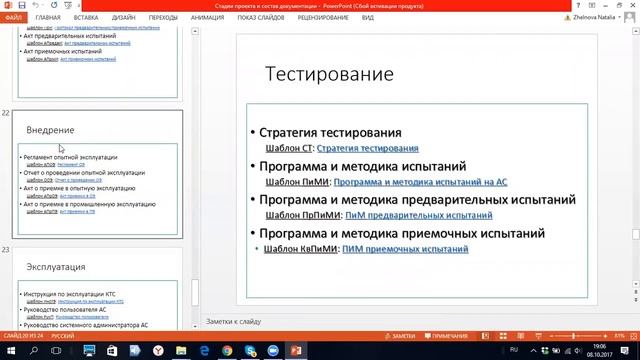Open Windows search from taskbar
640x360 pixels.
pos(34,351)
